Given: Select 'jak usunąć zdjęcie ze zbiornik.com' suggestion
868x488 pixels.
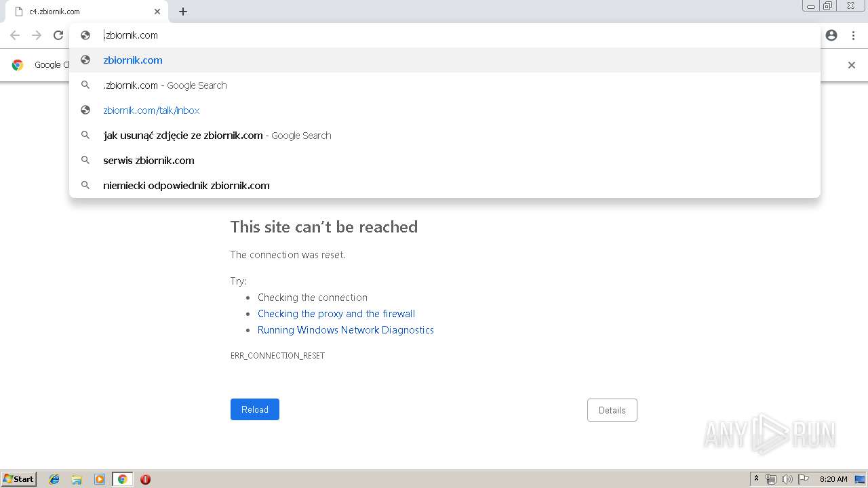Looking at the screenshot, I should [x=445, y=136].
